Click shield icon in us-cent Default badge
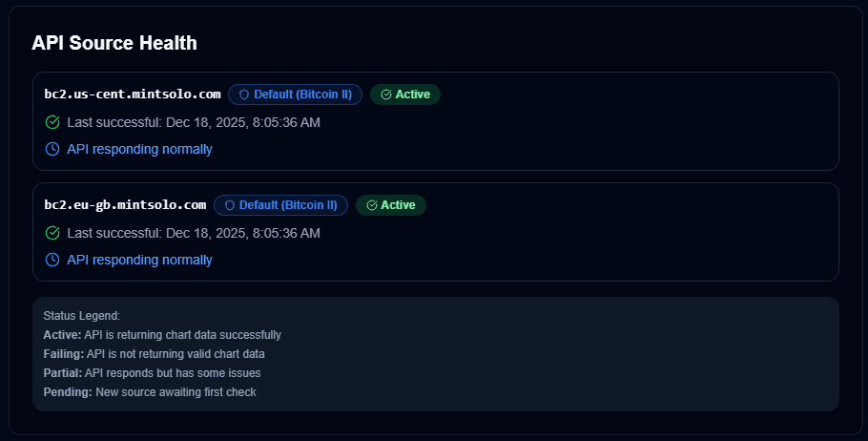 pyautogui.click(x=244, y=94)
